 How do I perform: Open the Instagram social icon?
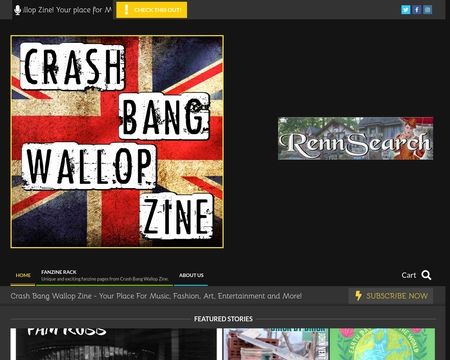click(x=428, y=10)
